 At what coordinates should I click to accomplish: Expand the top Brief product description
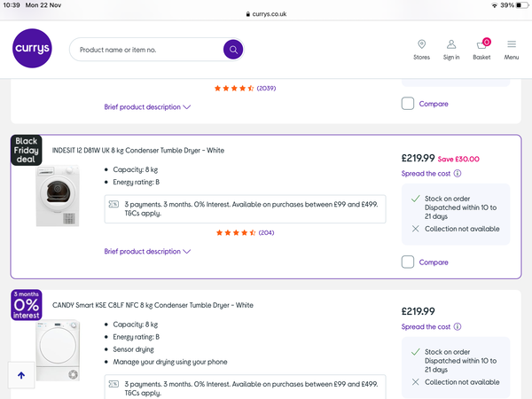(x=147, y=107)
